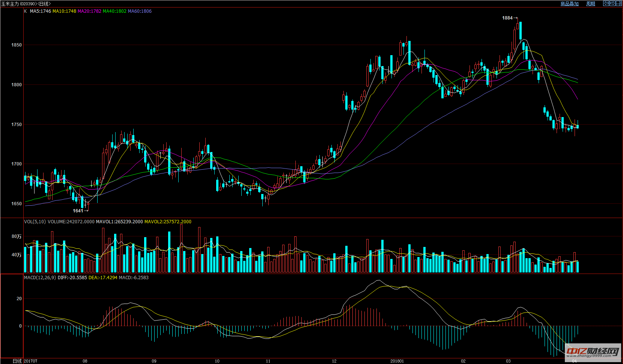The height and width of the screenshot is (364, 623).
Task: Click the 日线 period label at bottom left
Action: coord(17,361)
